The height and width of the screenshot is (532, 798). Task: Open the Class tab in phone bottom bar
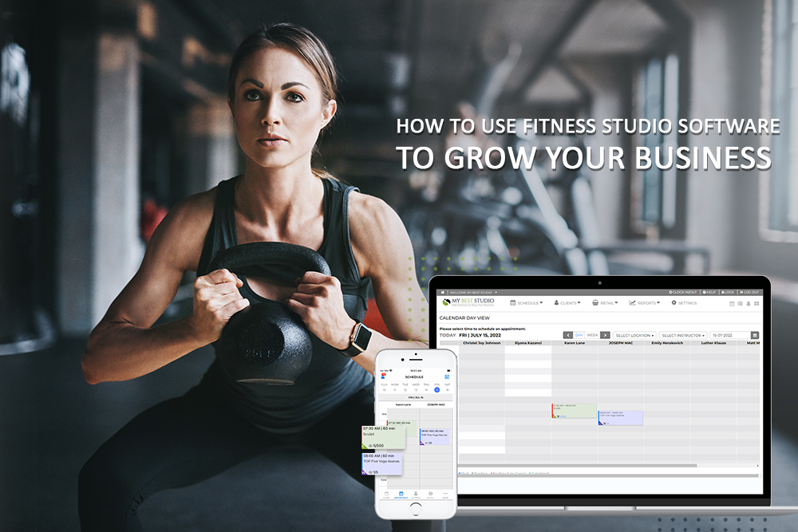coord(386,495)
